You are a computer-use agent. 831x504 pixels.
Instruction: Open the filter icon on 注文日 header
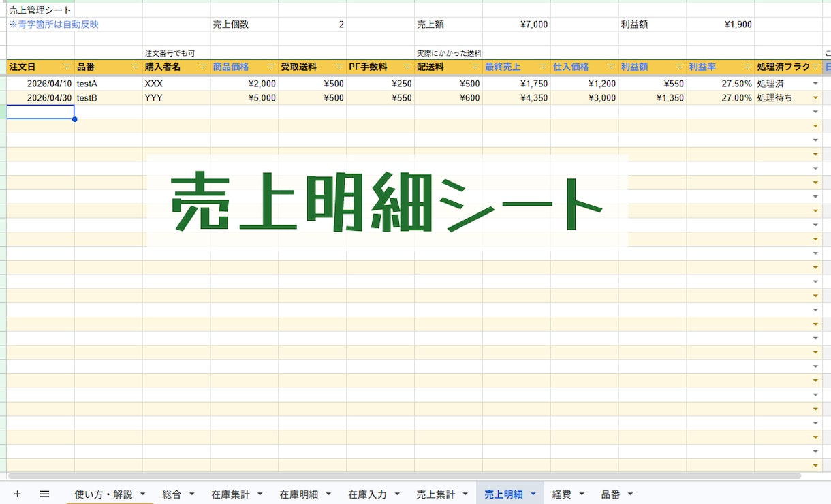67,67
